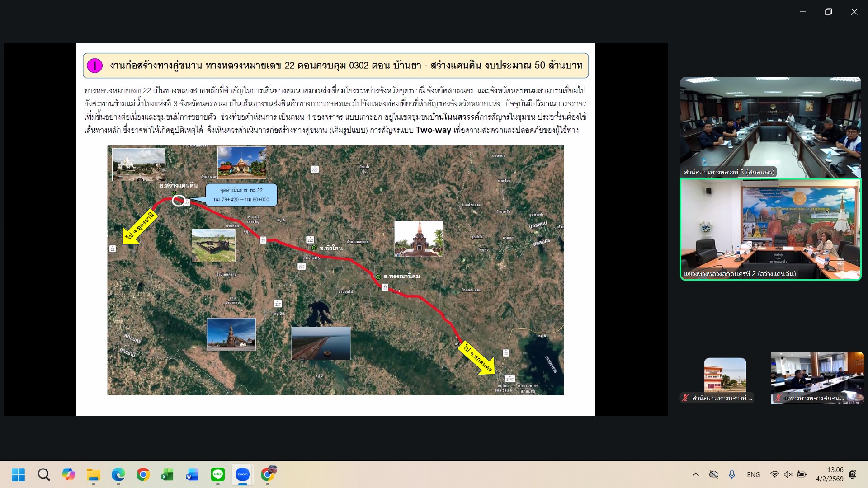Image resolution: width=868 pixels, height=488 pixels.
Task: Select active speaker แขวงทางหลวงสกลนครที่ 2 video
Action: tap(770, 229)
